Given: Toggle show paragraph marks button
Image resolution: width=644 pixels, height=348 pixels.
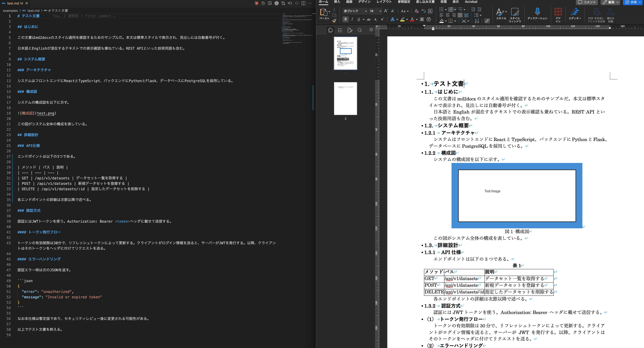Looking at the screenshot, I should coord(487,21).
